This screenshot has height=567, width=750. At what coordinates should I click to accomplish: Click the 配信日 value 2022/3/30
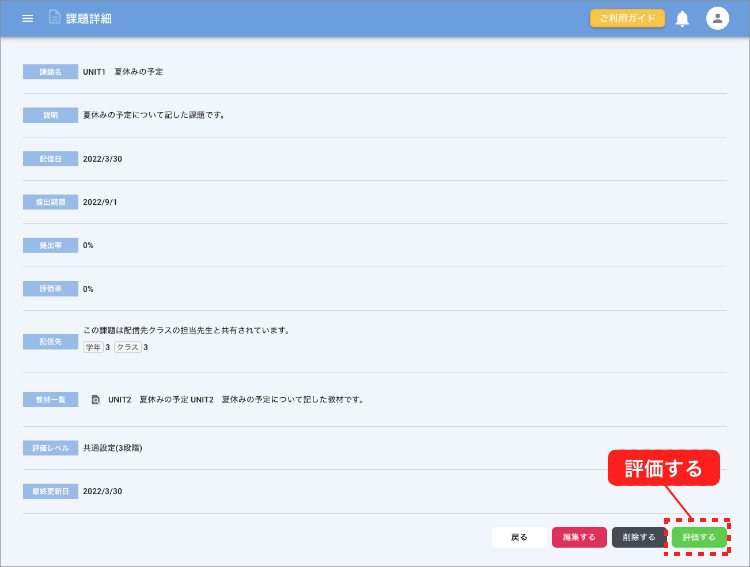[x=102, y=159]
